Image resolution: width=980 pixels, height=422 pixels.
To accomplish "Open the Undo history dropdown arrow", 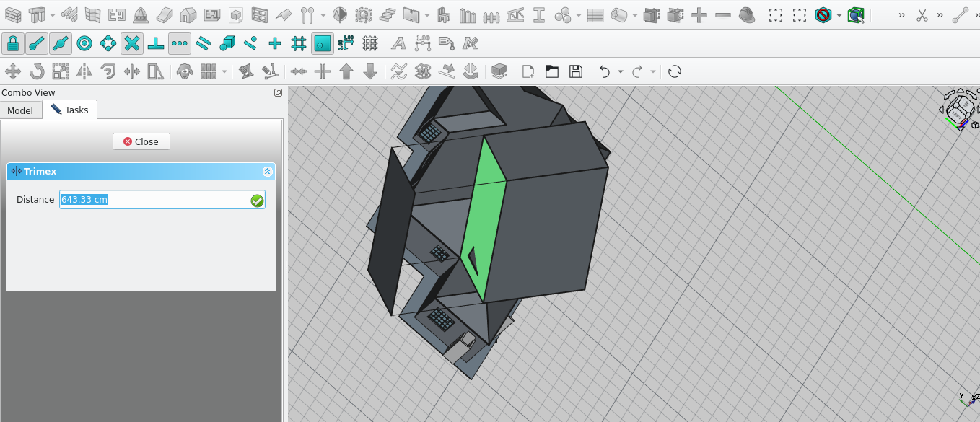I will coord(621,71).
